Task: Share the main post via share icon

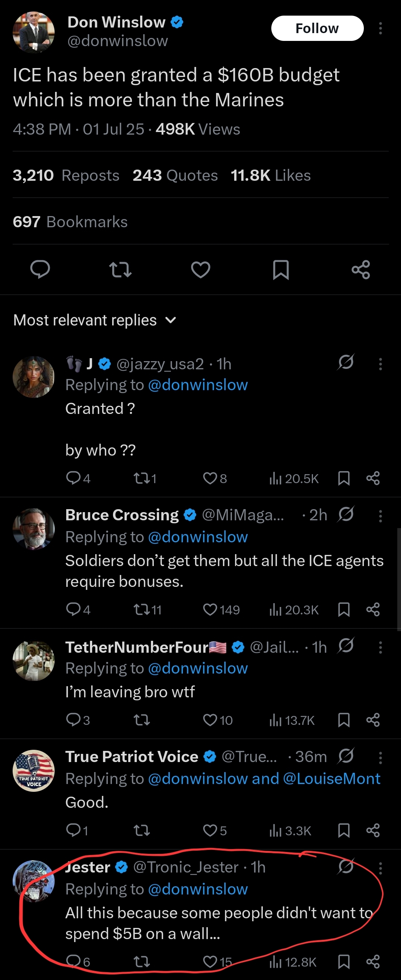Action: (361, 270)
